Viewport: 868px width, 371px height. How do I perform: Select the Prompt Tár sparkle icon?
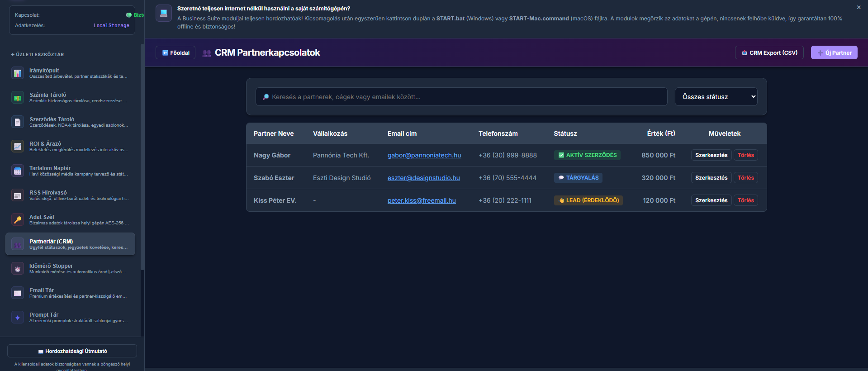pyautogui.click(x=18, y=317)
